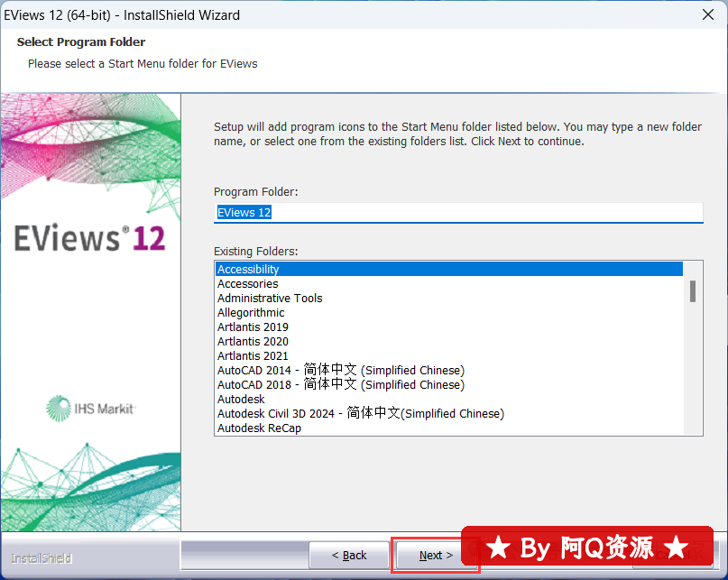Select AutoCAD 2014 Simplified Chinese folder

[x=341, y=370]
